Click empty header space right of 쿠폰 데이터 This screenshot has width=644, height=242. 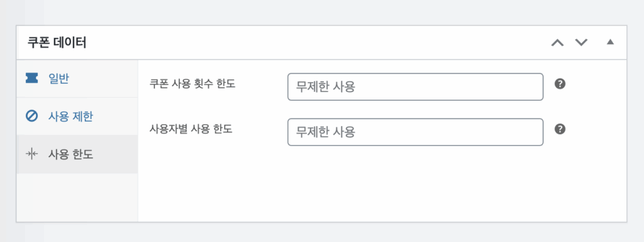316,42
